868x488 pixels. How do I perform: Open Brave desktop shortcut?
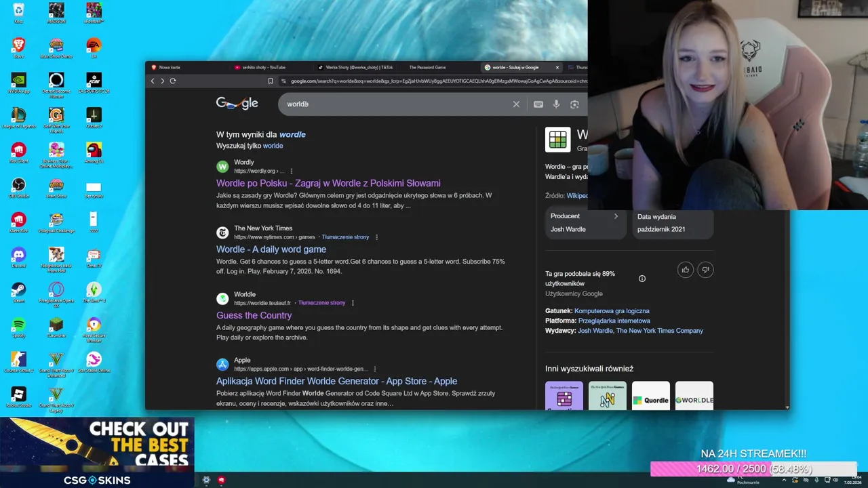[x=18, y=47]
